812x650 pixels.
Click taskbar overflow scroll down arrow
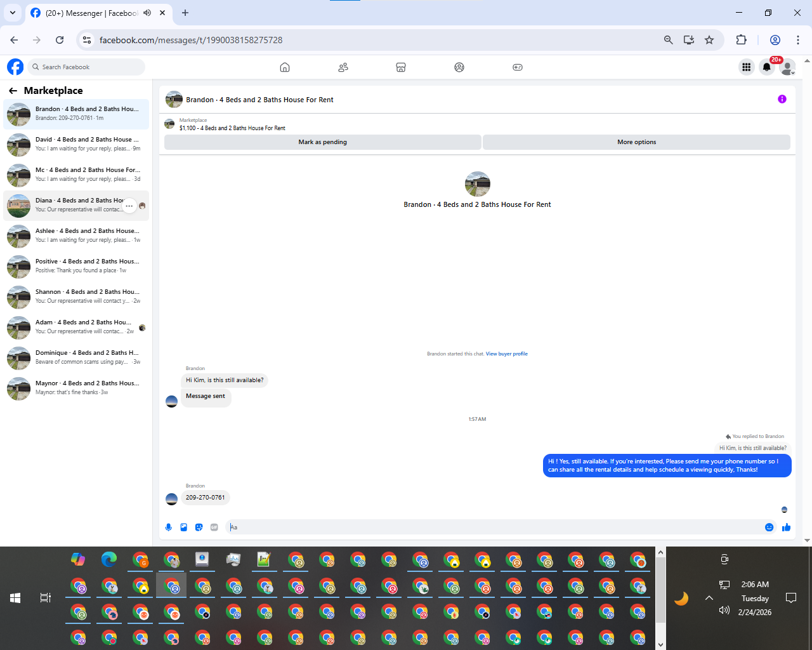click(660, 644)
